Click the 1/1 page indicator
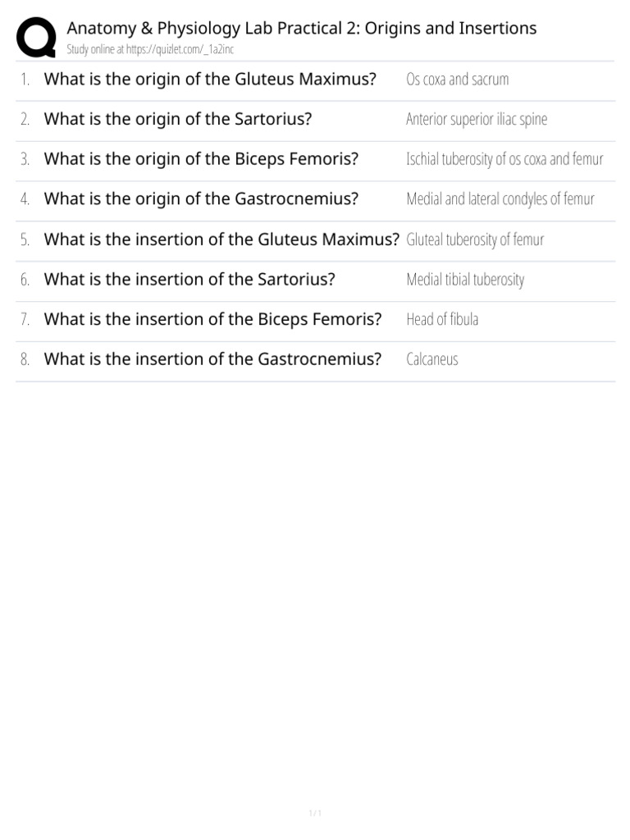The height and width of the screenshot is (840, 630). click(x=315, y=813)
